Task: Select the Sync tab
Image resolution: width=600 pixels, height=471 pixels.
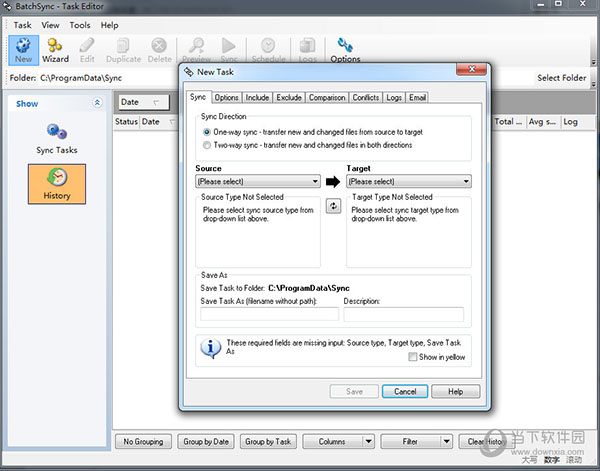Action: click(x=198, y=97)
